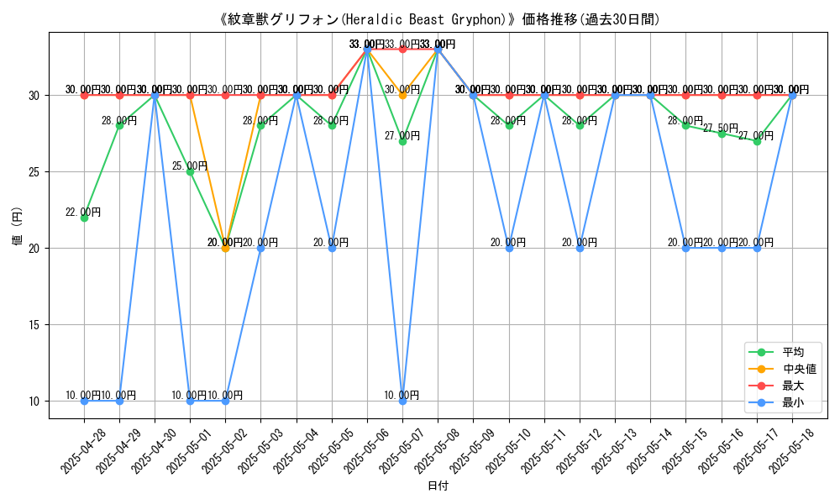Click the 2025-05-01 date tick label
Image resolution: width=840 pixels, height=504 pixels.
188,451
